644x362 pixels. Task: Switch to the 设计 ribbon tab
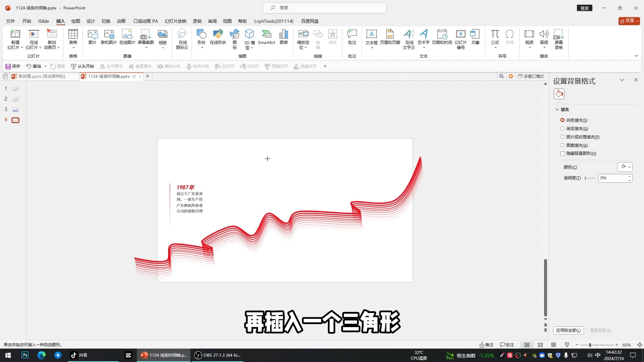click(x=91, y=21)
